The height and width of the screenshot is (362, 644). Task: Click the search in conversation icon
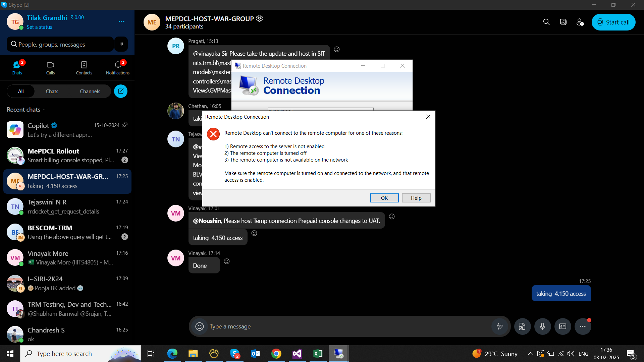click(x=546, y=22)
